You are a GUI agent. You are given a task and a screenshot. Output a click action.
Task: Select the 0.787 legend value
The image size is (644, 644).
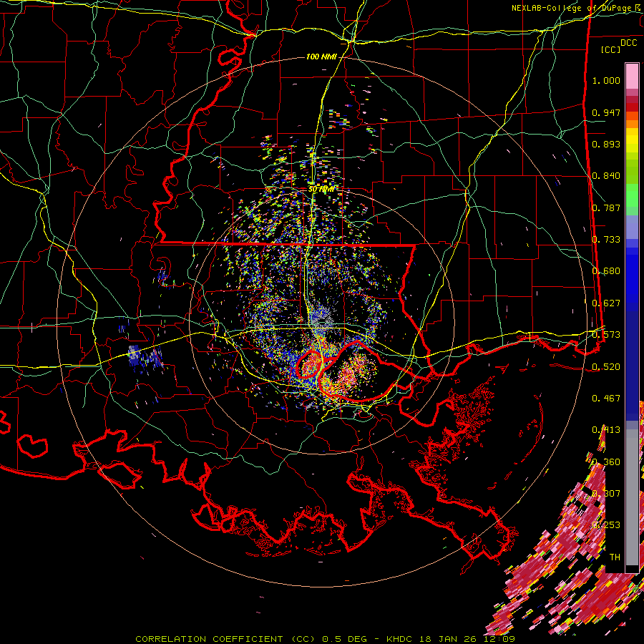(606, 208)
